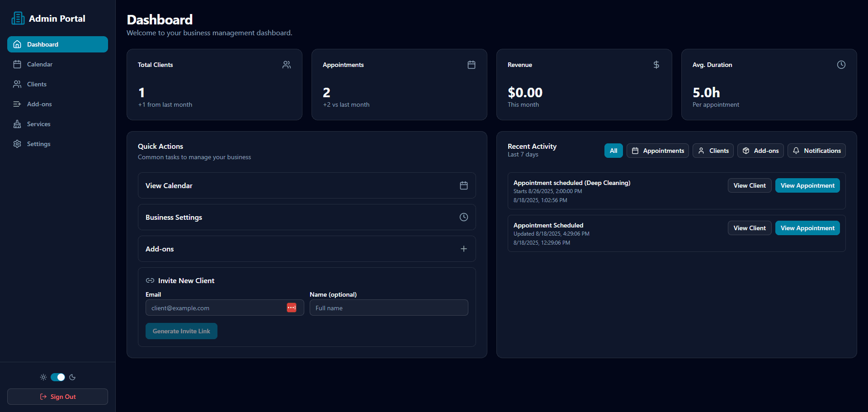The width and height of the screenshot is (868, 412).
Task: Open Settings via the gear icon
Action: [17, 143]
